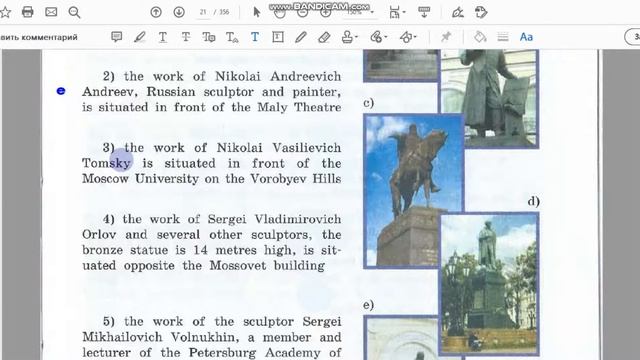
Task: Open the line thickness options
Action: (x=503, y=37)
